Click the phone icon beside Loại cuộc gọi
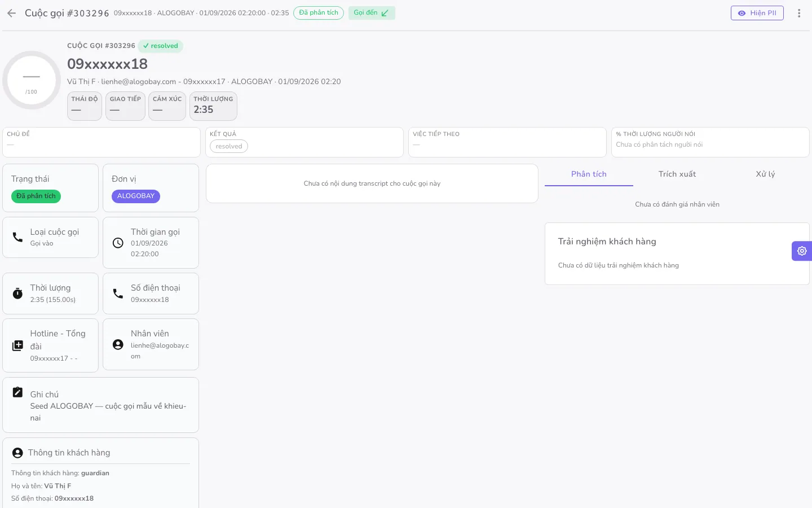 click(18, 237)
